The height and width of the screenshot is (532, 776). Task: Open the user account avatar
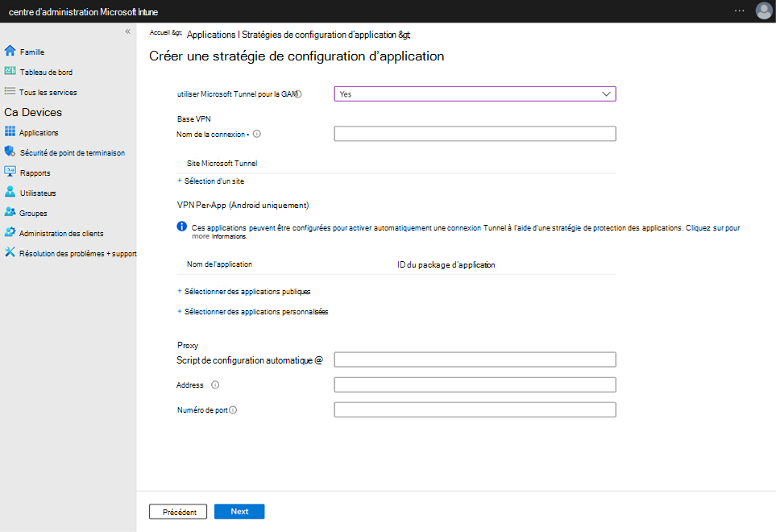[764, 10]
